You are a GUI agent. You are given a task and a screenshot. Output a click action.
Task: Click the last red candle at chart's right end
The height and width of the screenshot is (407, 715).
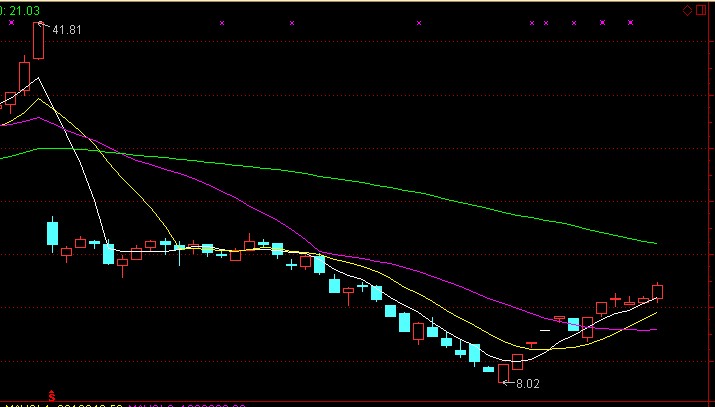coord(658,292)
